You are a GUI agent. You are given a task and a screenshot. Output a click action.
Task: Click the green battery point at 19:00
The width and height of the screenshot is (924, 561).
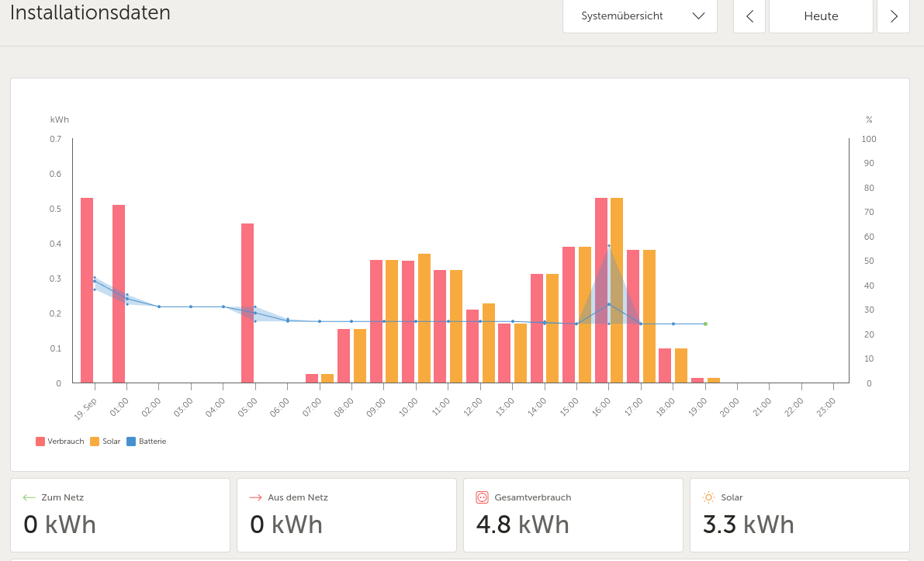pos(705,324)
